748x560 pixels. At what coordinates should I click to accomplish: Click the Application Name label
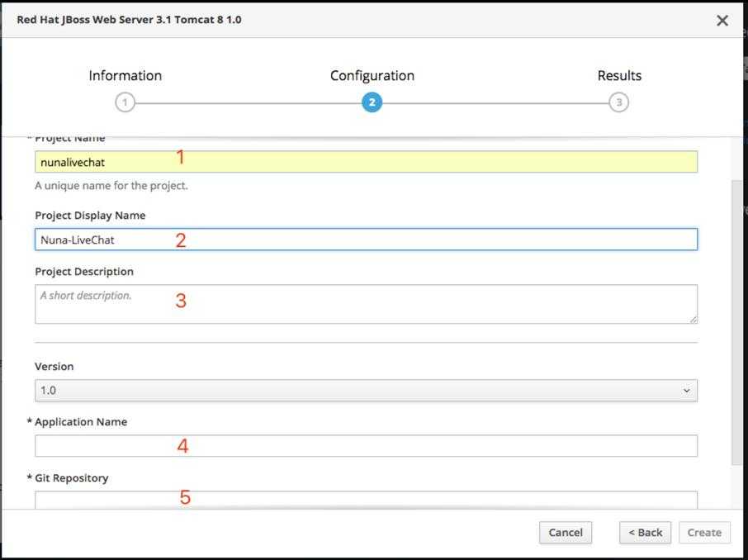81,422
